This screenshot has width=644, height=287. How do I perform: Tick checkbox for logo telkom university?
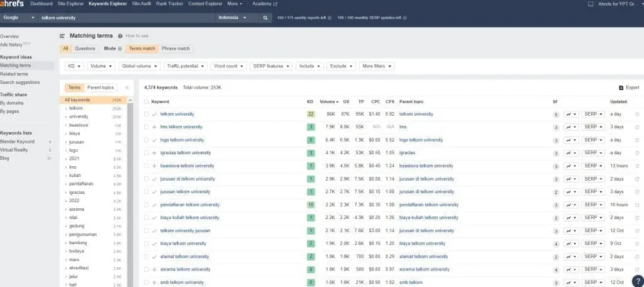146,140
